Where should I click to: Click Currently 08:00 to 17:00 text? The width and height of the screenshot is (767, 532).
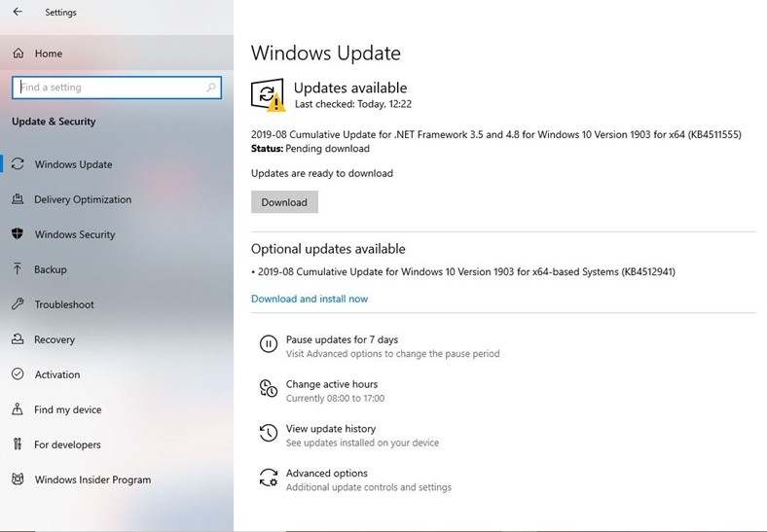tap(335, 398)
